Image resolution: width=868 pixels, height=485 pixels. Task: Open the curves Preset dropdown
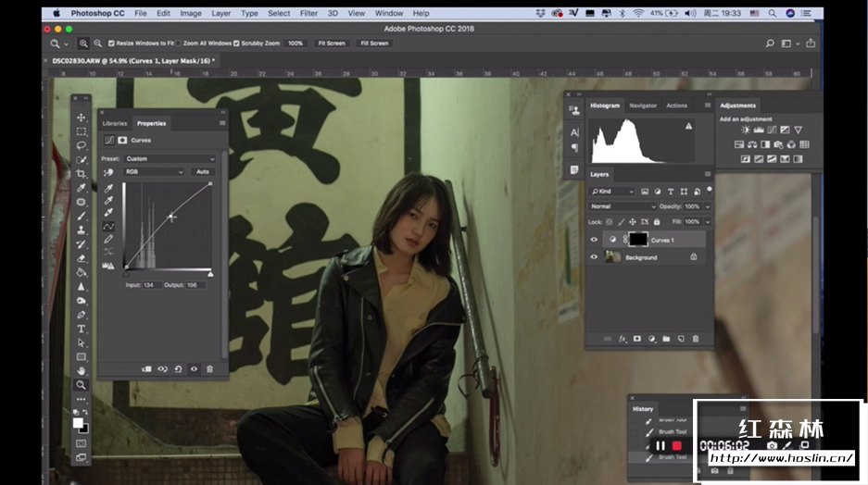(x=170, y=158)
